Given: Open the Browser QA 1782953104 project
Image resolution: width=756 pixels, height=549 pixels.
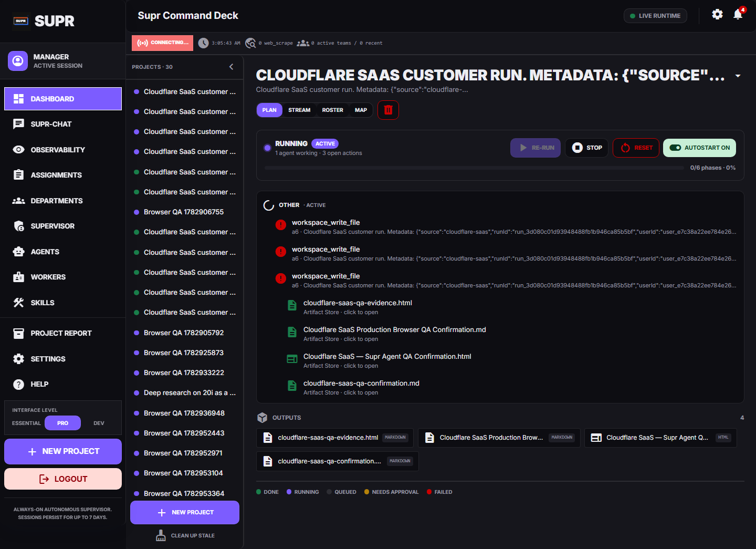Looking at the screenshot, I should [185, 473].
